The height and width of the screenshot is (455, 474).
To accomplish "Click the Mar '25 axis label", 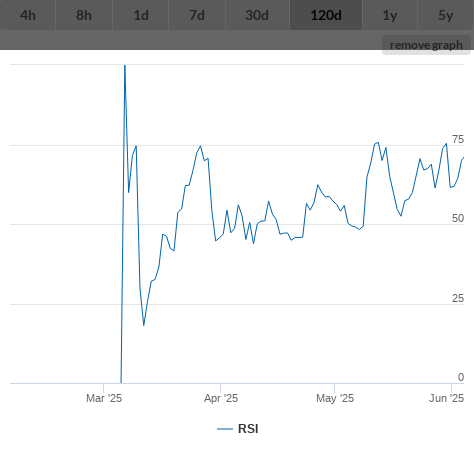I will point(104,398).
